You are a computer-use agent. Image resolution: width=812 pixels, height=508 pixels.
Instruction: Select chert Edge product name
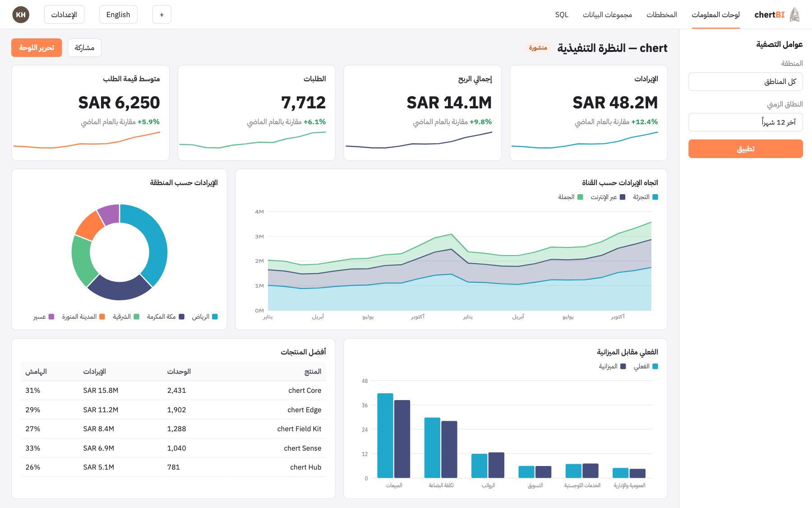point(304,410)
